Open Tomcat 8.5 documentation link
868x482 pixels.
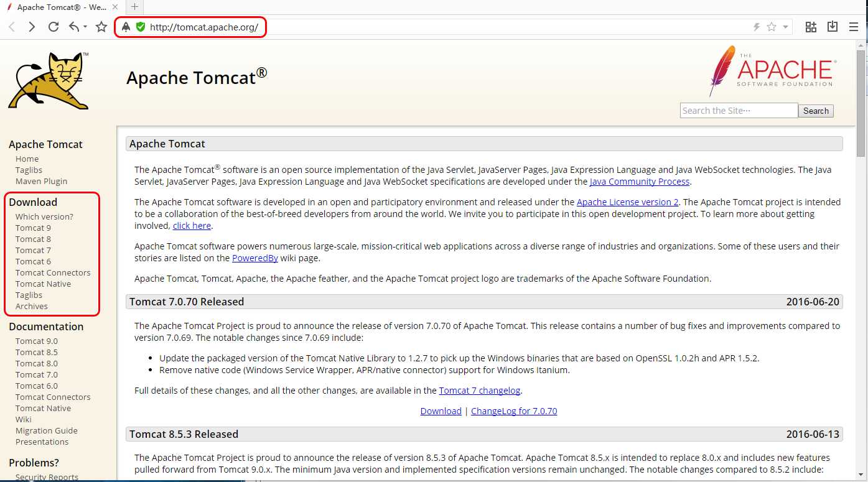point(36,352)
